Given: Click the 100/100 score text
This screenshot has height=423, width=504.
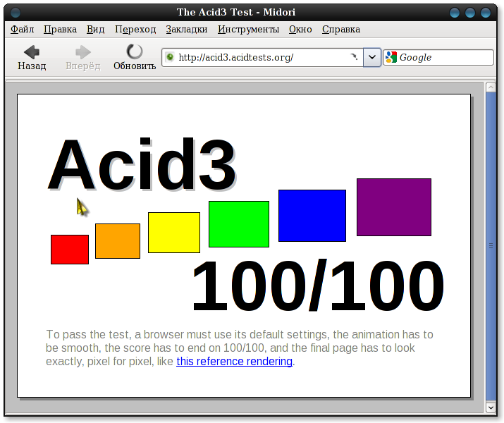Looking at the screenshot, I should [x=318, y=286].
